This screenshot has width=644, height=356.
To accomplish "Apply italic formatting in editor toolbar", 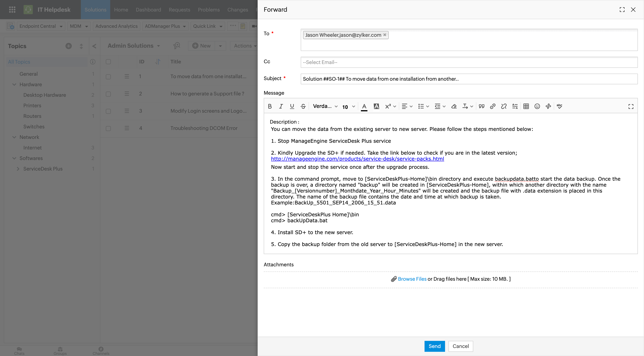I will (x=281, y=106).
